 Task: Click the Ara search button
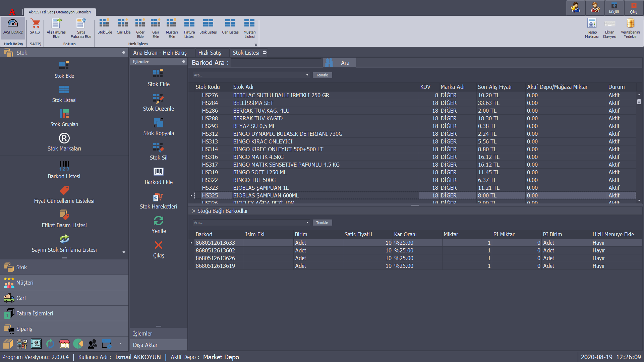point(339,63)
